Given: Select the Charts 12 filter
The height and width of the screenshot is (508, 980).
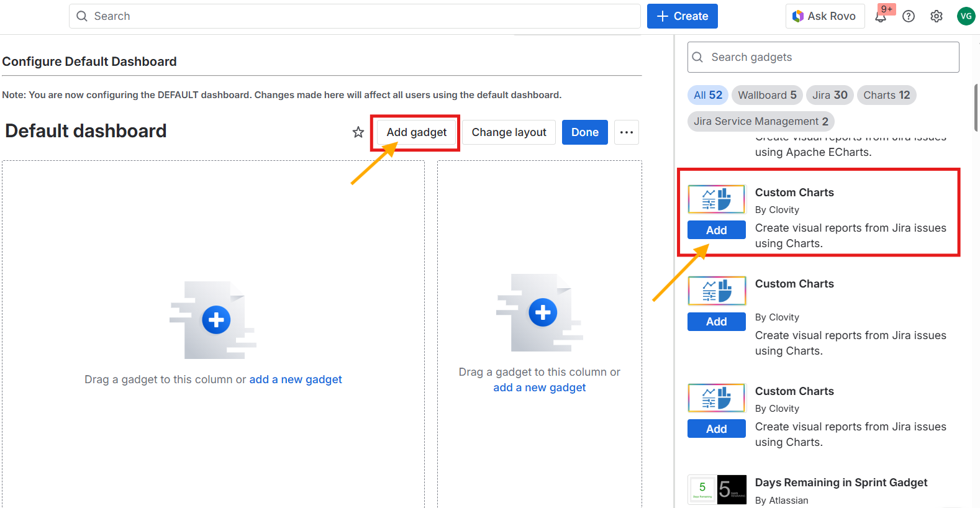Looking at the screenshot, I should tap(887, 95).
